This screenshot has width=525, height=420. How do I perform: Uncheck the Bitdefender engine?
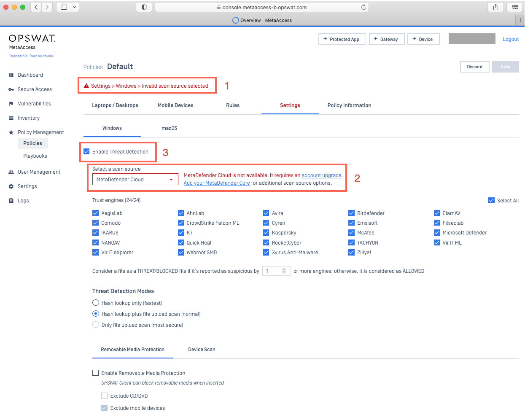click(x=351, y=213)
